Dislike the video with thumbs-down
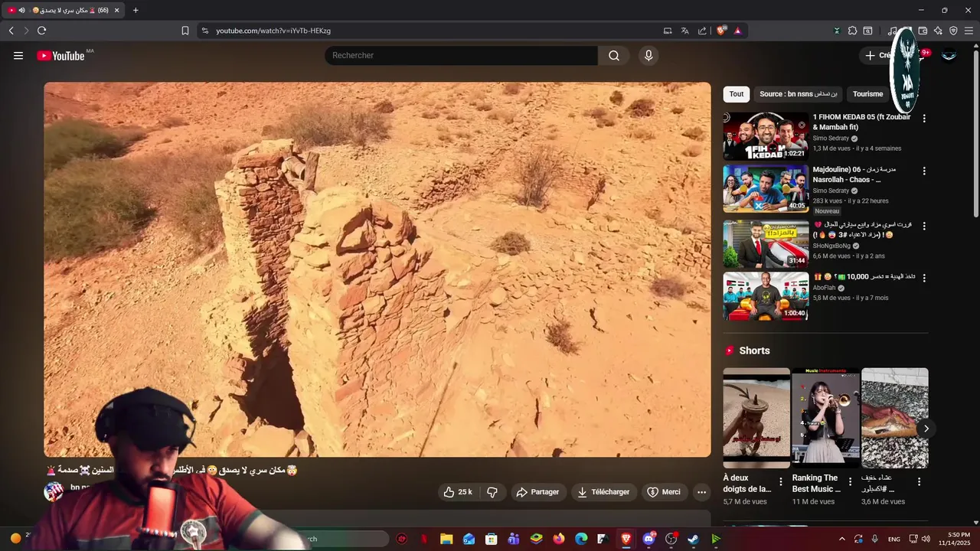Viewport: 980px width, 551px height. tap(492, 492)
